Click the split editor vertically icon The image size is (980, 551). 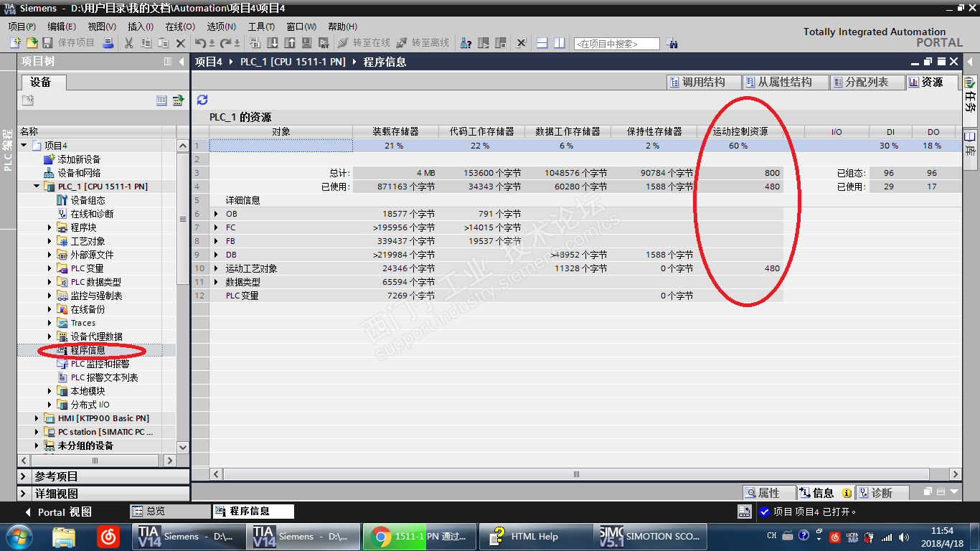560,43
